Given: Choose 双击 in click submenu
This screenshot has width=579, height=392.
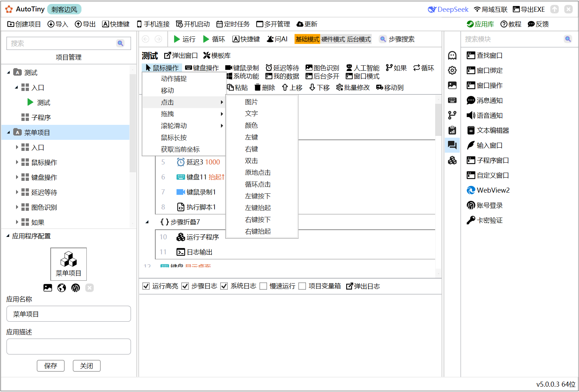Looking at the screenshot, I should click(x=262, y=161).
